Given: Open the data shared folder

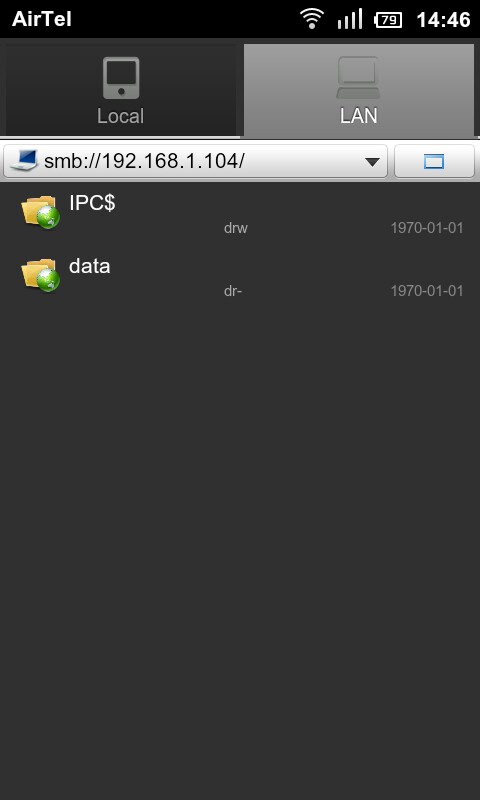Looking at the screenshot, I should tap(240, 278).
